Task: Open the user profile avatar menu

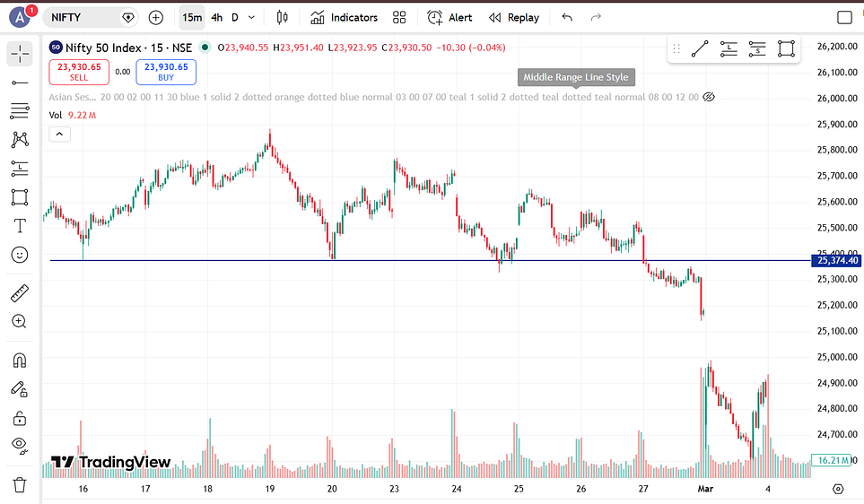Action: pyautogui.click(x=21, y=18)
